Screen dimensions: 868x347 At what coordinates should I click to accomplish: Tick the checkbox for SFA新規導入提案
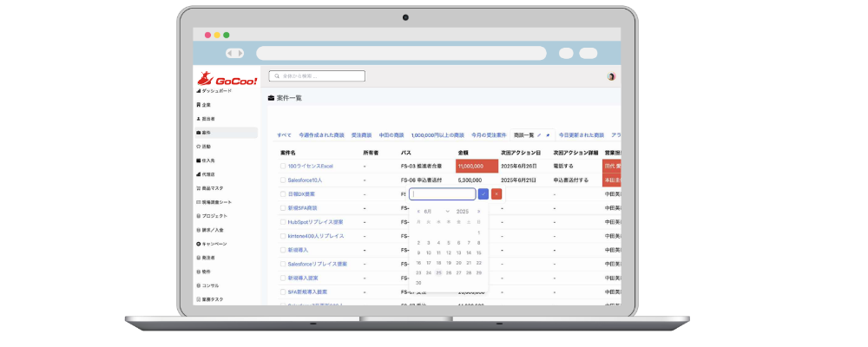pos(283,291)
